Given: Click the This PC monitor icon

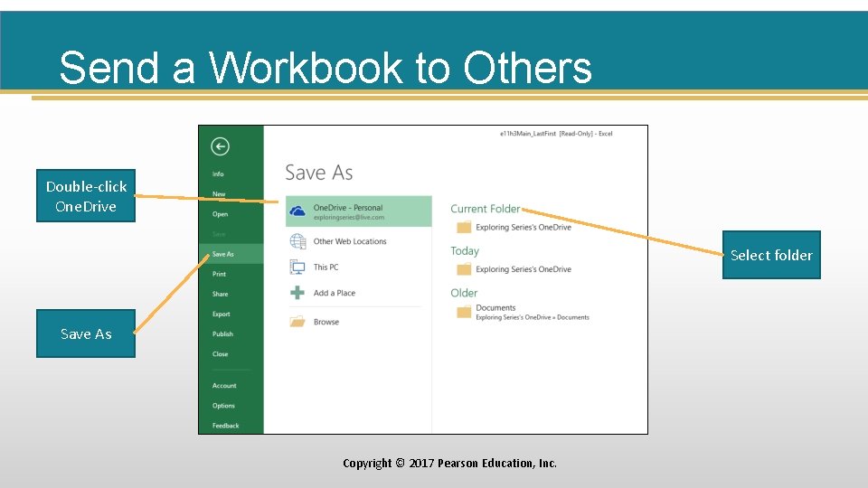Looking at the screenshot, I should click(297, 267).
